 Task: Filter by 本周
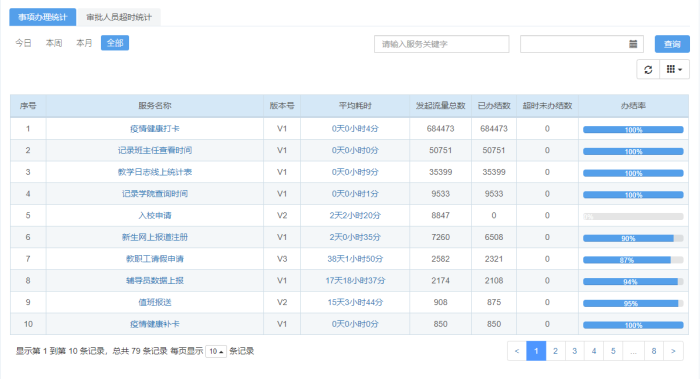coord(54,43)
